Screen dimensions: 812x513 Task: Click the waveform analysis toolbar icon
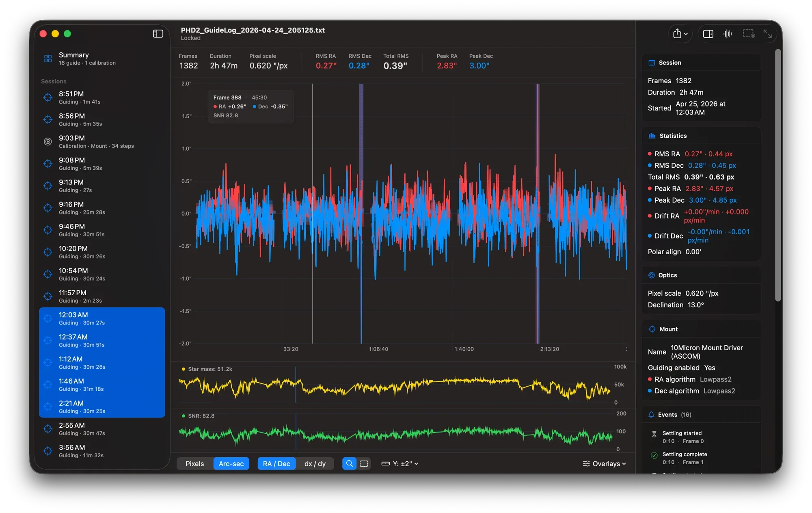pos(728,34)
